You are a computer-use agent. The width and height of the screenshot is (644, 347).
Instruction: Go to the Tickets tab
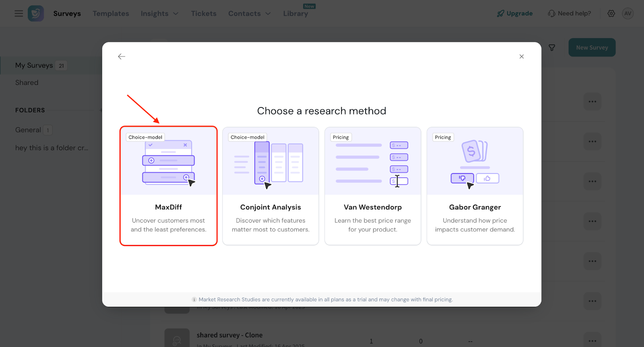coord(204,14)
